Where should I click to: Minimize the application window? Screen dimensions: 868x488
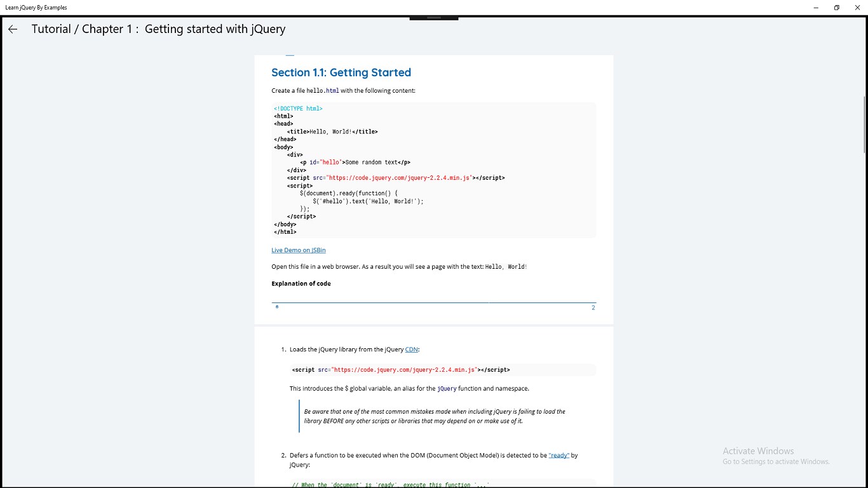tap(817, 8)
